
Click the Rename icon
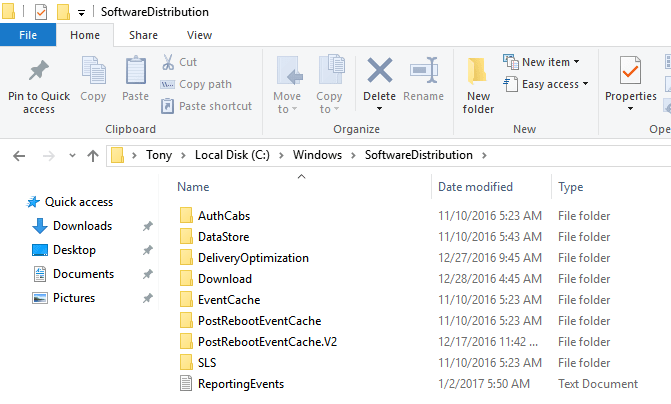(x=423, y=70)
